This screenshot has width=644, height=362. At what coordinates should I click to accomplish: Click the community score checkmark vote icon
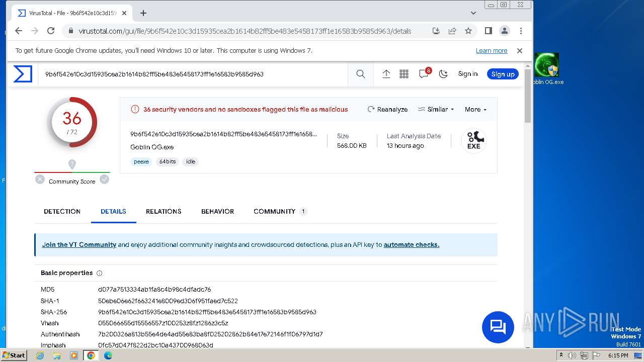click(104, 179)
